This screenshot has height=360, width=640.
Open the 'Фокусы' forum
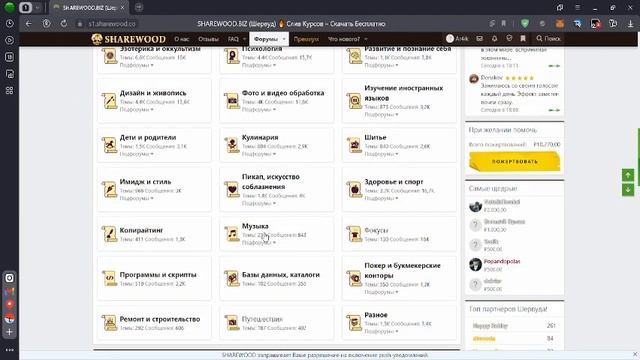pos(376,230)
